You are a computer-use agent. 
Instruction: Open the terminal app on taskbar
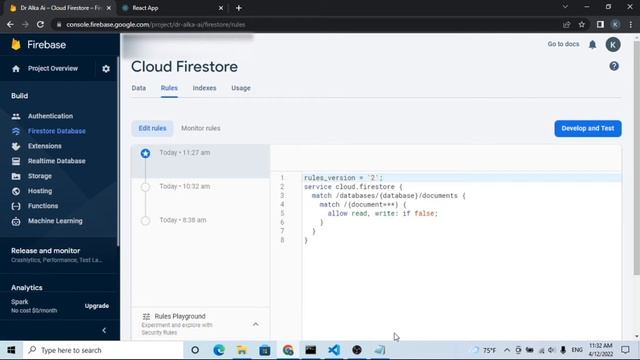click(311, 350)
